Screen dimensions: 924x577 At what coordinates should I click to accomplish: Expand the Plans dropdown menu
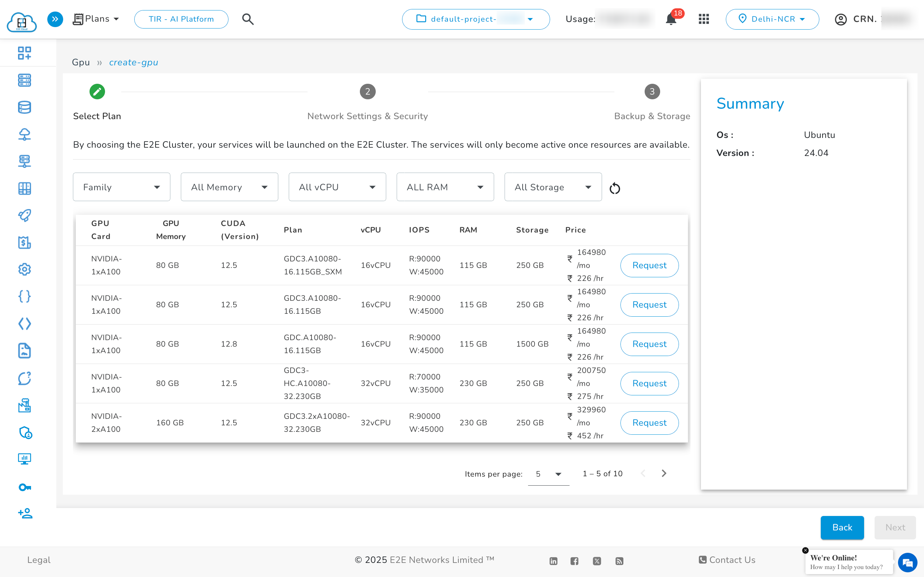coord(96,19)
